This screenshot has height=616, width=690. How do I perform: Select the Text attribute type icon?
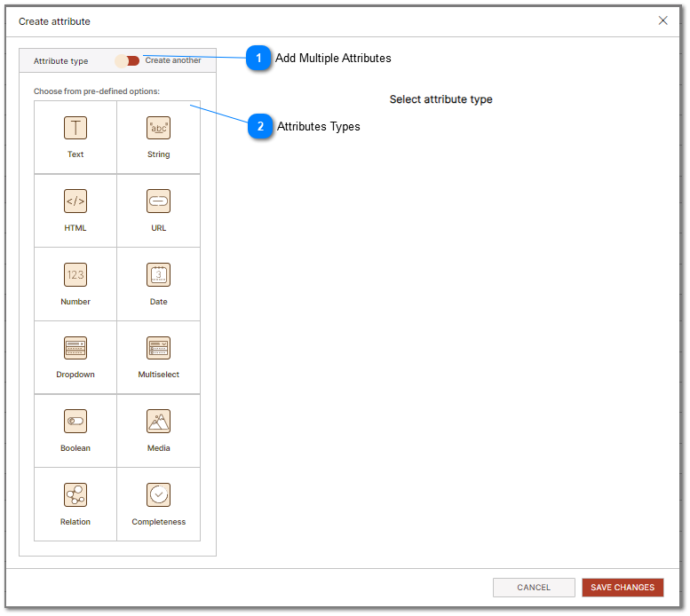tap(75, 128)
